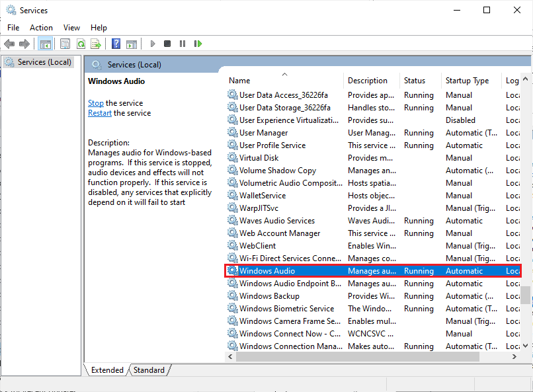This screenshot has height=392, width=533.
Task: Click Restart Service toolbar icon
Action: pos(198,44)
